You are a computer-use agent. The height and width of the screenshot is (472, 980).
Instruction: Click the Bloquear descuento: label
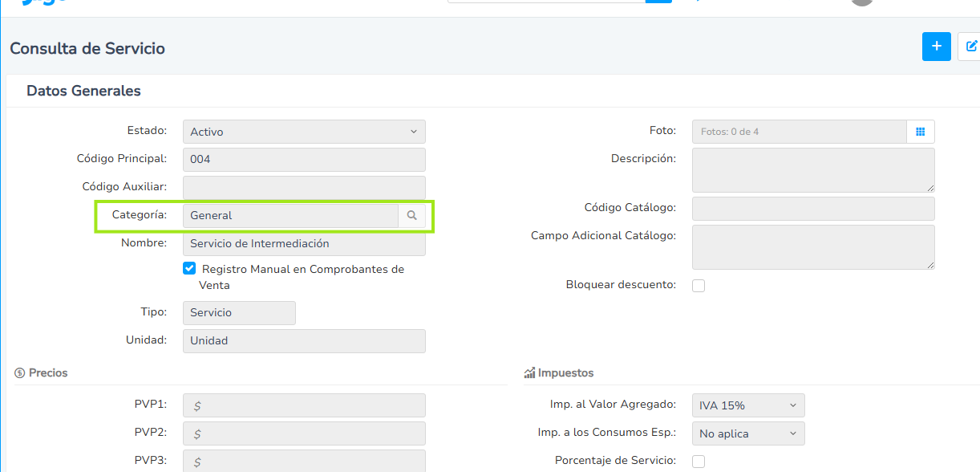click(x=621, y=284)
